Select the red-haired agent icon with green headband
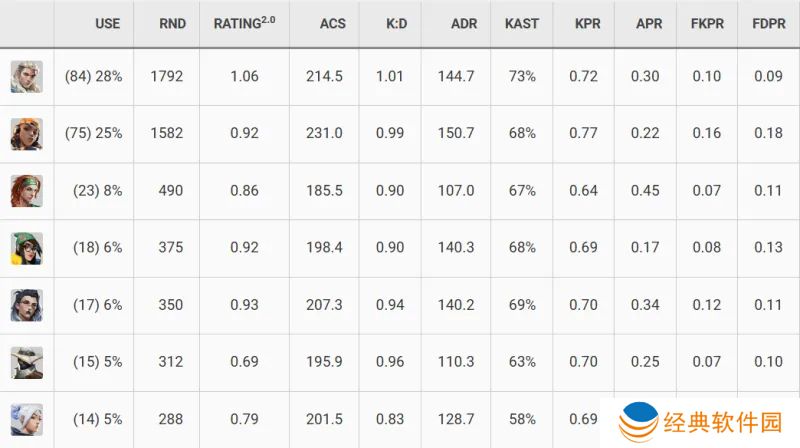 pos(27,191)
